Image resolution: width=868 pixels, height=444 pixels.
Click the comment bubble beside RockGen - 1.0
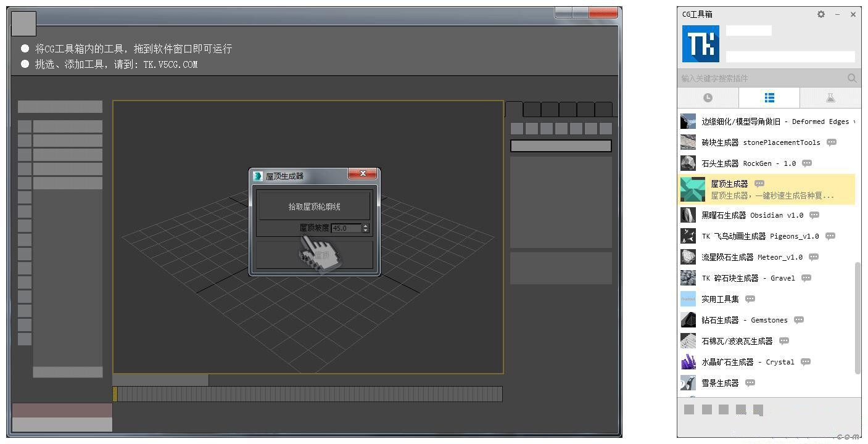click(x=807, y=163)
